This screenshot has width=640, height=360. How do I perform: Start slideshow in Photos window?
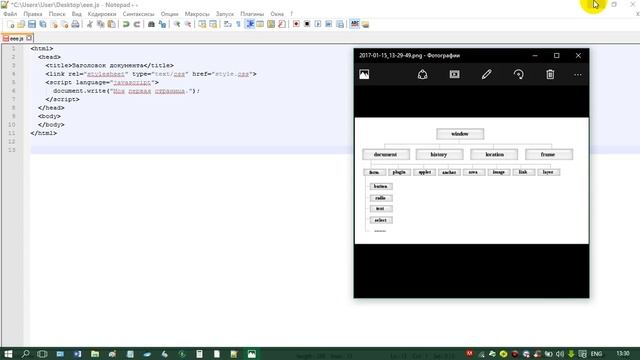(x=454, y=74)
